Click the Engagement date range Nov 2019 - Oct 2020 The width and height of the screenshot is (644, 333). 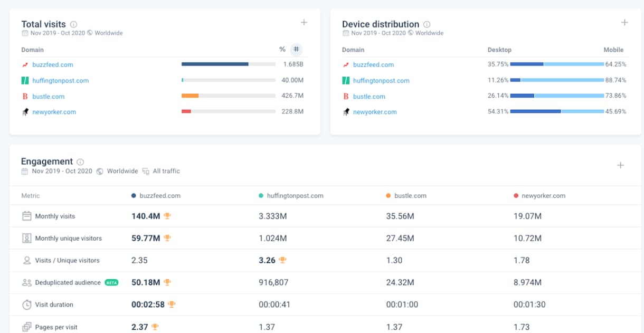[x=62, y=171]
